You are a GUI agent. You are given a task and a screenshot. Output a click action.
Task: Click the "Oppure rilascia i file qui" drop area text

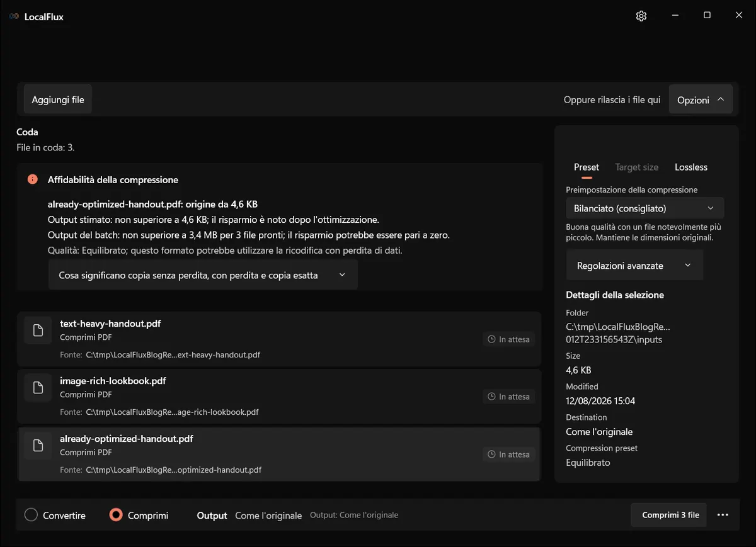pyautogui.click(x=612, y=100)
